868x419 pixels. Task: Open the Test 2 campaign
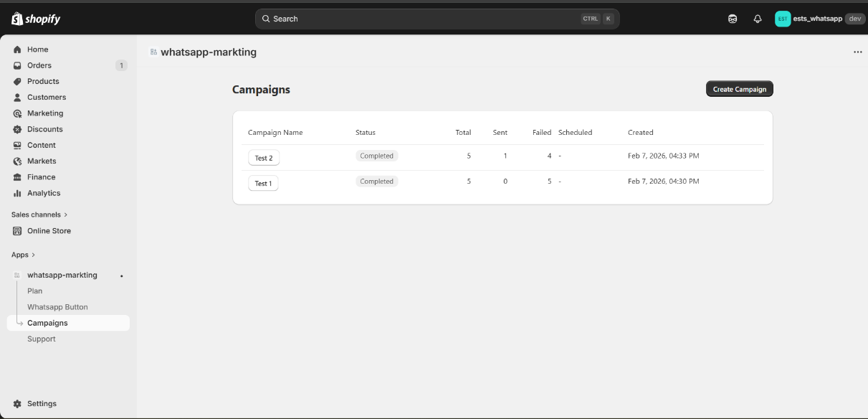(263, 158)
